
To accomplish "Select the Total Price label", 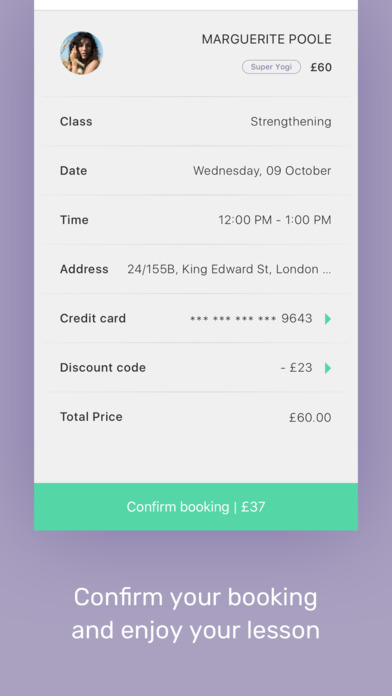I will point(91,417).
